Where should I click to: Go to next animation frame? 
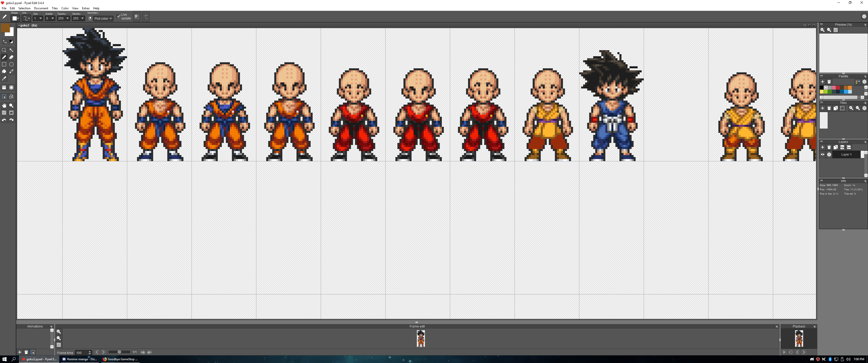pos(103,352)
